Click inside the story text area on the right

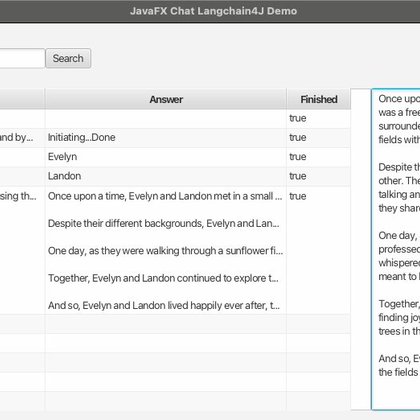[396, 249]
